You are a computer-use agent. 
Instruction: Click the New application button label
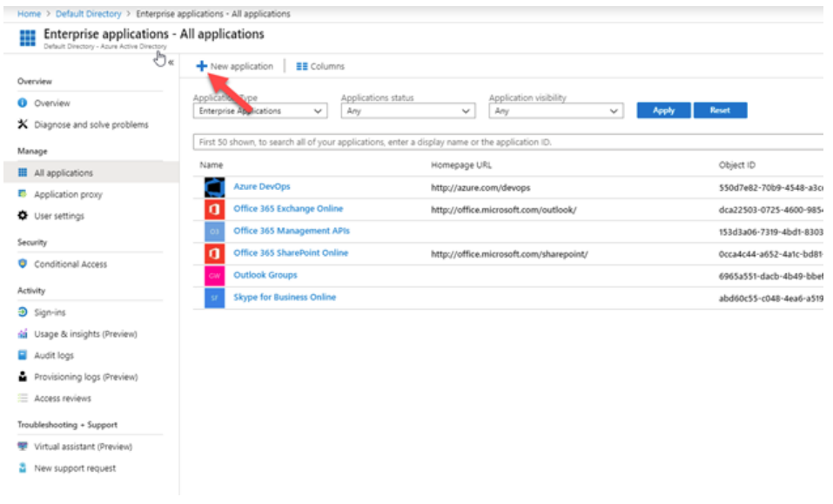click(x=242, y=66)
